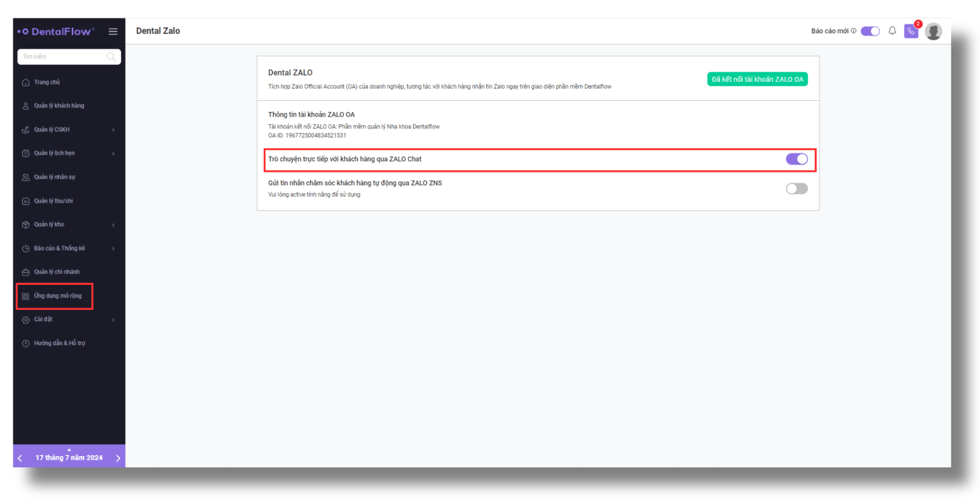
Task: Click the Dental Zalo page title
Action: point(158,31)
